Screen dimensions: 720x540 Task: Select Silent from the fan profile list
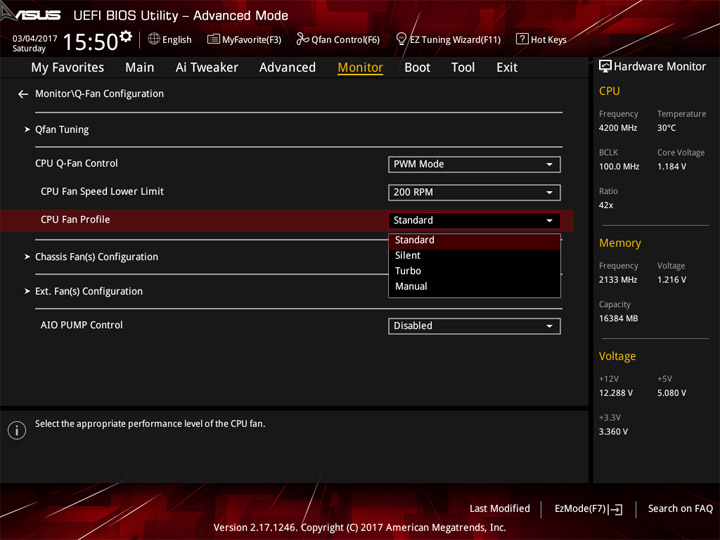coord(408,256)
